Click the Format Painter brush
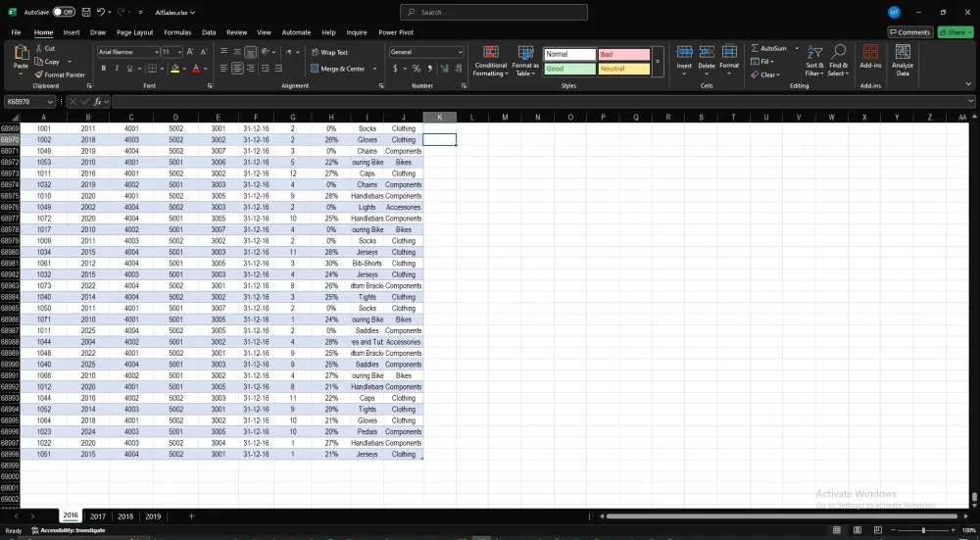 coord(39,74)
